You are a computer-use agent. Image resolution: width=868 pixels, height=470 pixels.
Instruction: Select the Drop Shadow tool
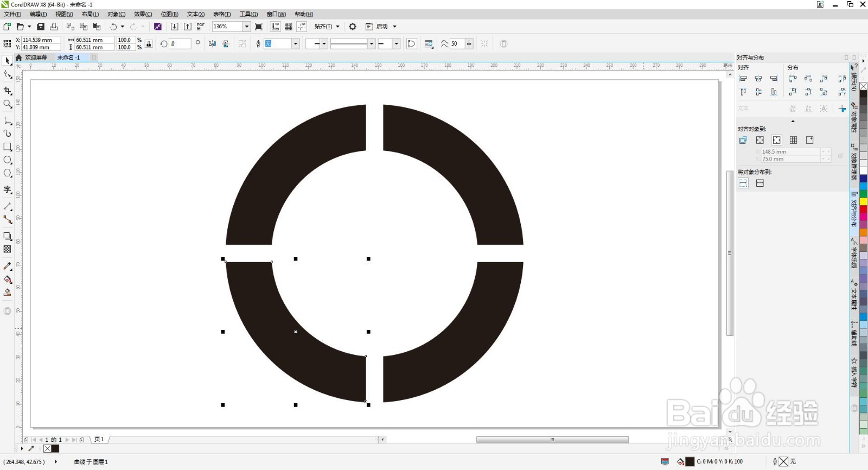(8, 236)
